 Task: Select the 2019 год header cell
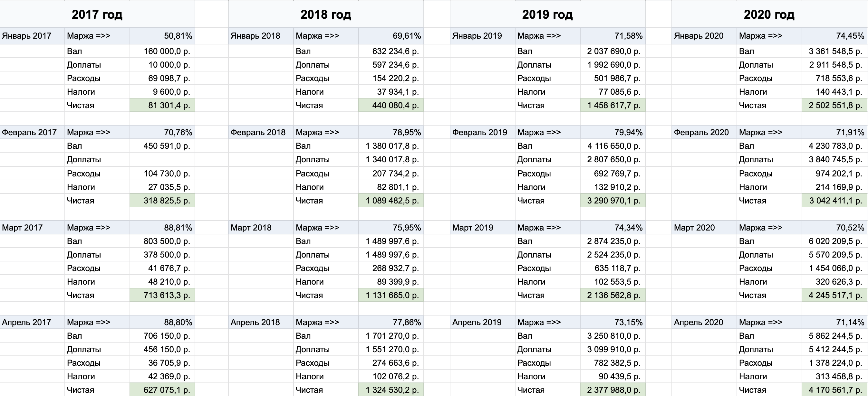(547, 14)
